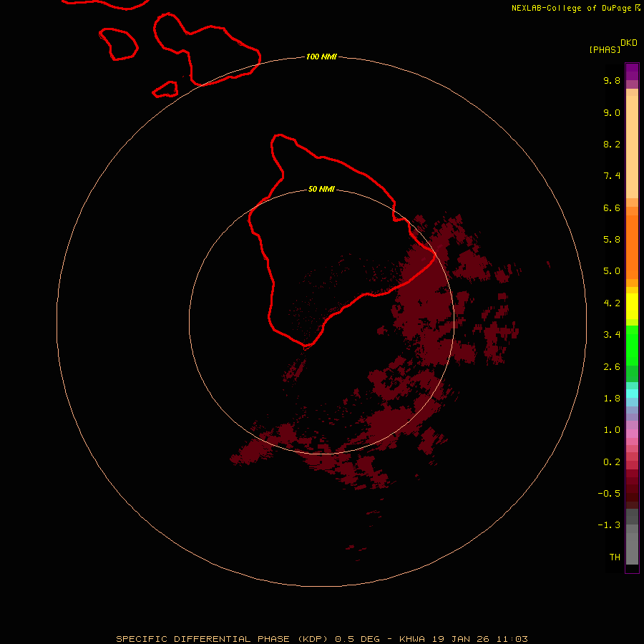Click the 6.6 value on the color scale

click(x=612, y=208)
